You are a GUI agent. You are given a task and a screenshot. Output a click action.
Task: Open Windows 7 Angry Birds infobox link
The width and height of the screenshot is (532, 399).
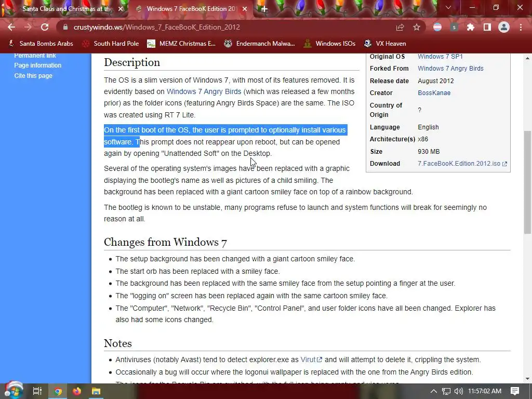[x=450, y=68]
